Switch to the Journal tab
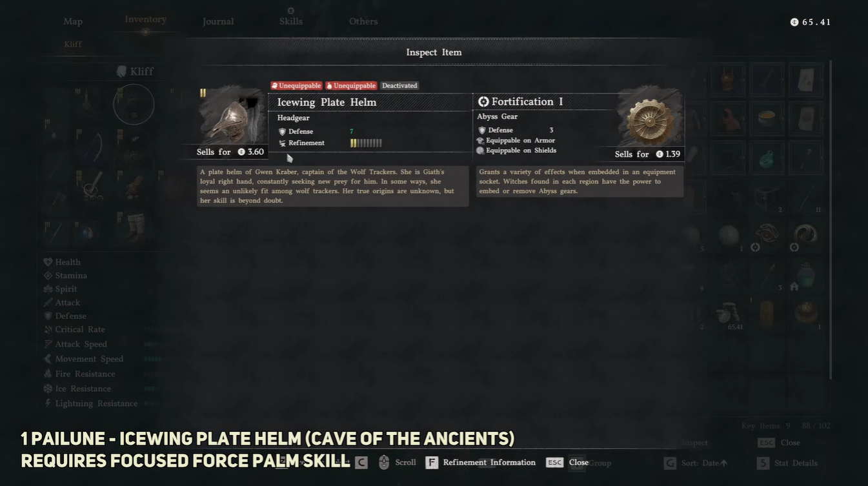The width and height of the screenshot is (868, 486). 218,21
